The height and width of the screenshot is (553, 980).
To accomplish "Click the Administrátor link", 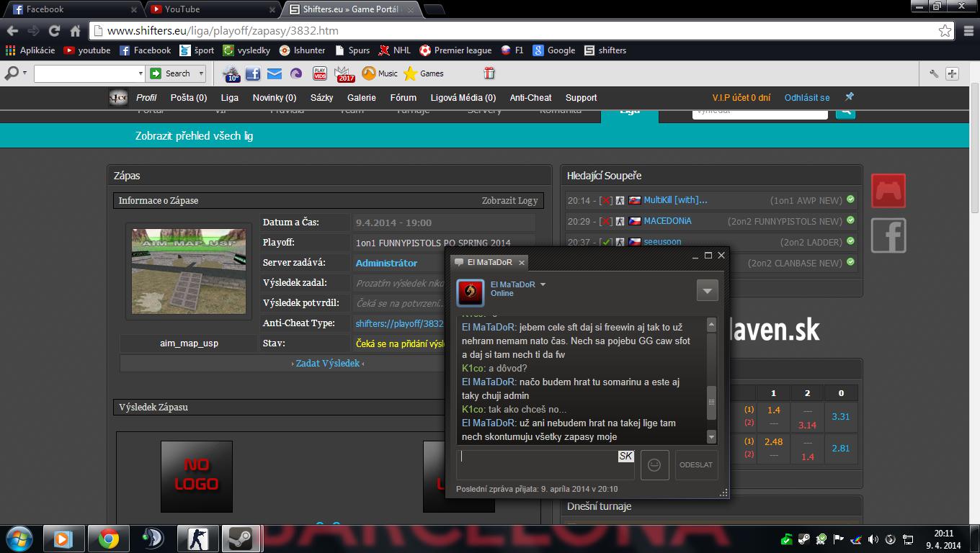I will pos(386,263).
